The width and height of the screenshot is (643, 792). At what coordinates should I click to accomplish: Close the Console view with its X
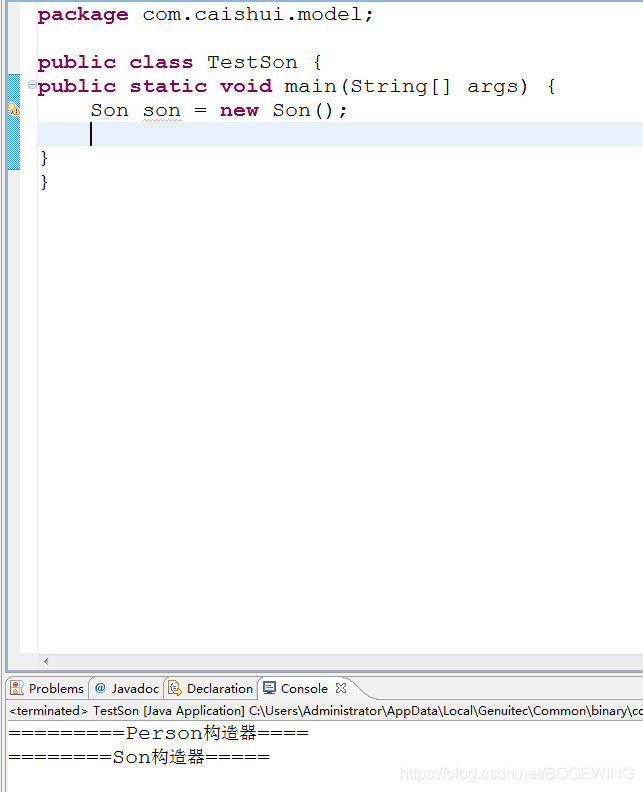coord(341,688)
